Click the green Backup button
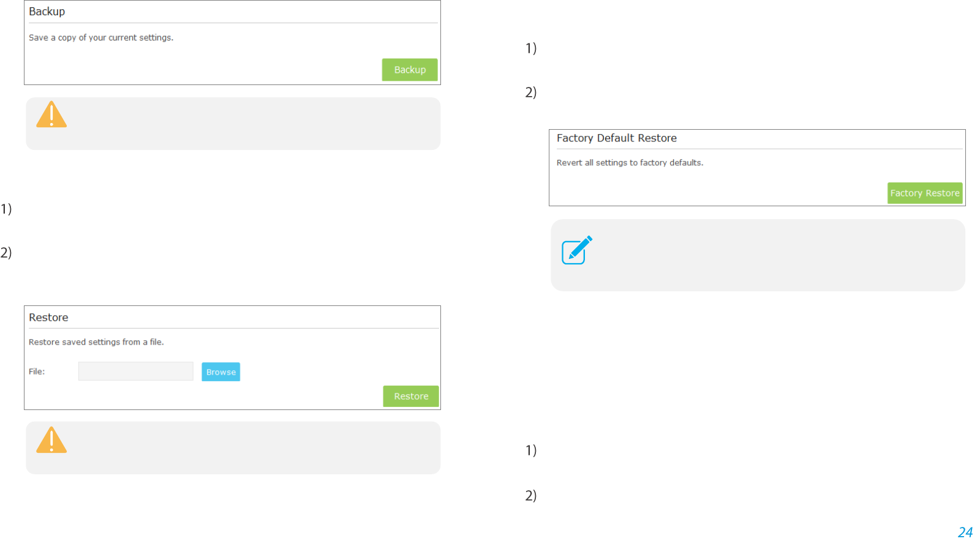The height and width of the screenshot is (541, 980). point(410,70)
